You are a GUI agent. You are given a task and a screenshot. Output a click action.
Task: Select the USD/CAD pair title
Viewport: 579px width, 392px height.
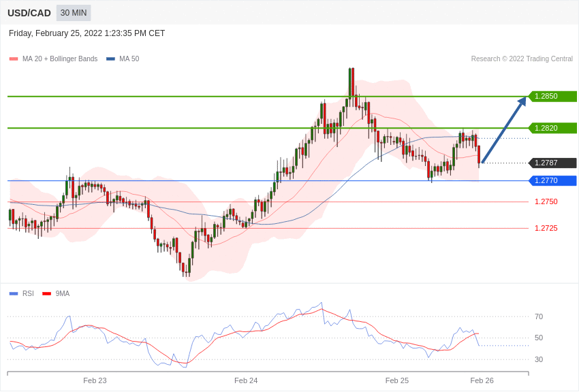click(29, 14)
